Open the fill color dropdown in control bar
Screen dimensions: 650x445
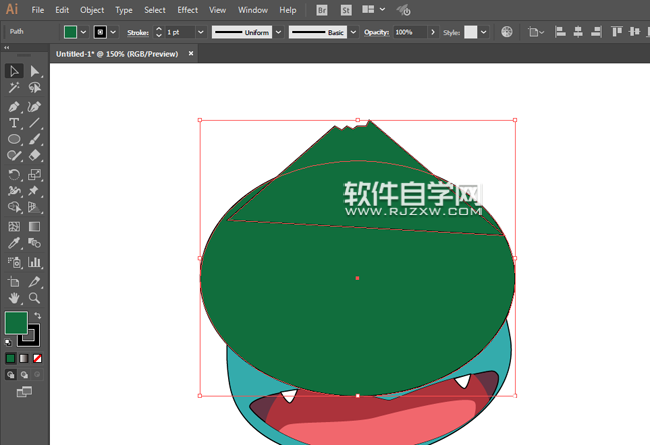point(83,32)
